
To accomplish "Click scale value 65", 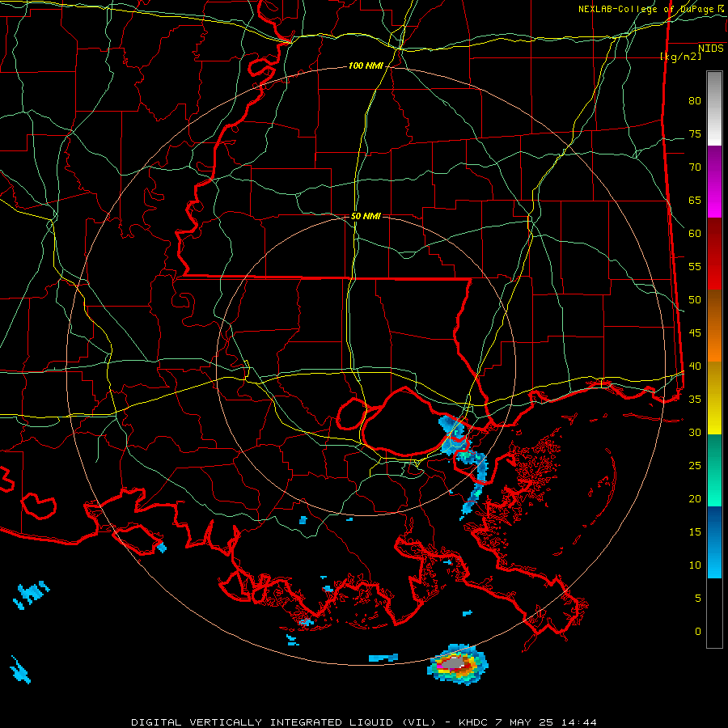I will coord(695,201).
